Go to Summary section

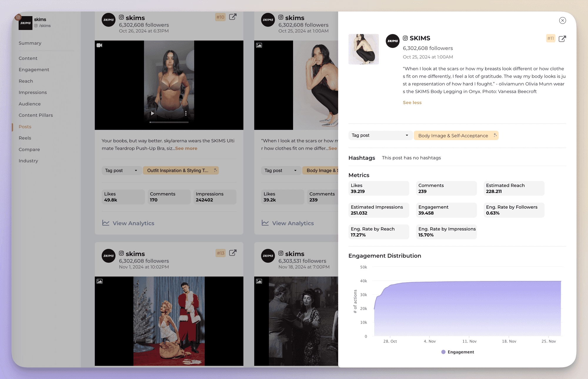click(x=30, y=43)
